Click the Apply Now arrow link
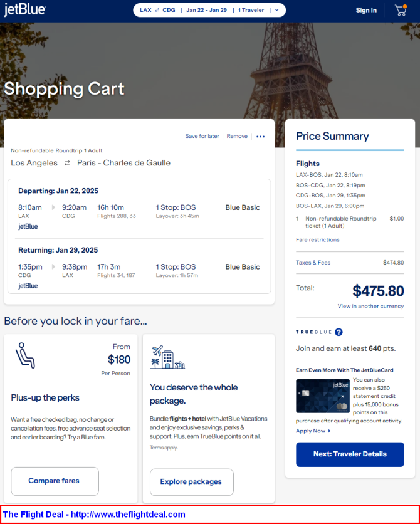420x524 pixels. [313, 431]
